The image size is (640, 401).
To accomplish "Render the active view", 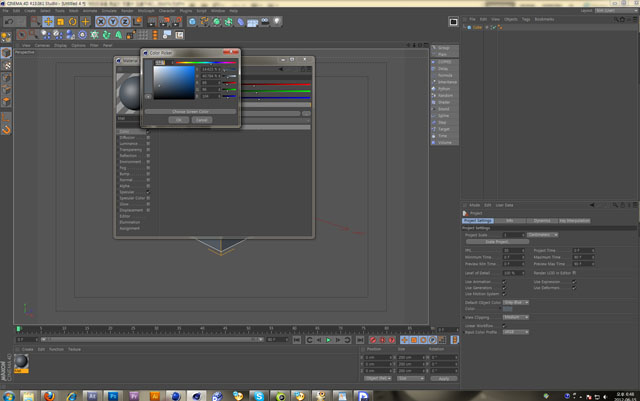I will pos(152,22).
